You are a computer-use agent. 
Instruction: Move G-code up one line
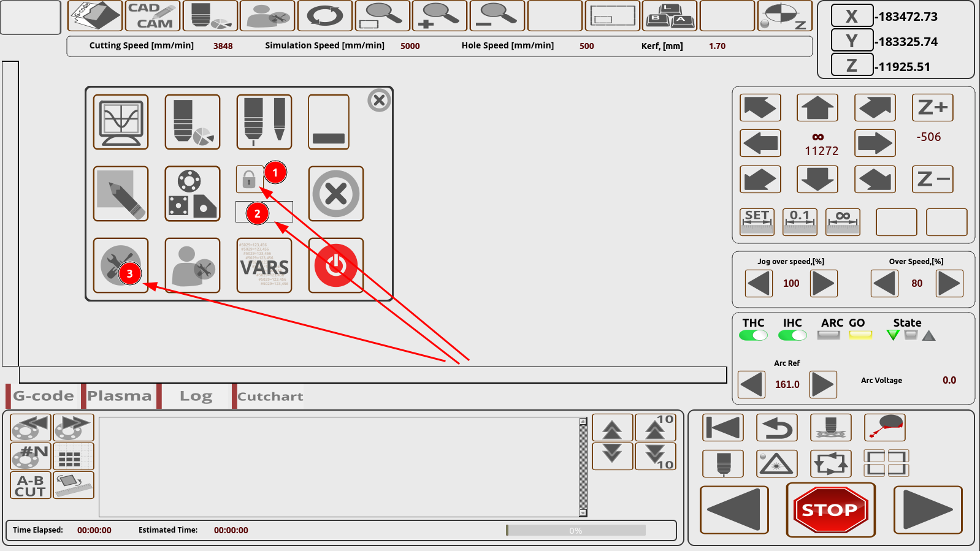coord(612,428)
